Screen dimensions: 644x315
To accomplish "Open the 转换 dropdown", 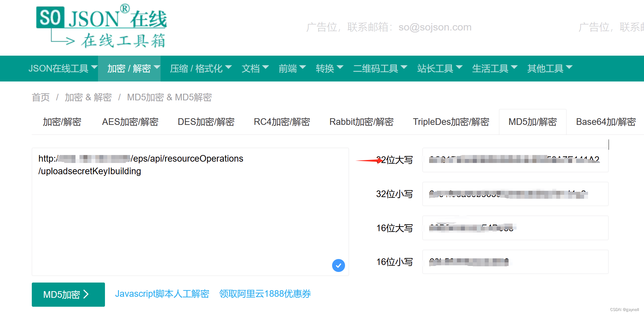I will tap(329, 69).
